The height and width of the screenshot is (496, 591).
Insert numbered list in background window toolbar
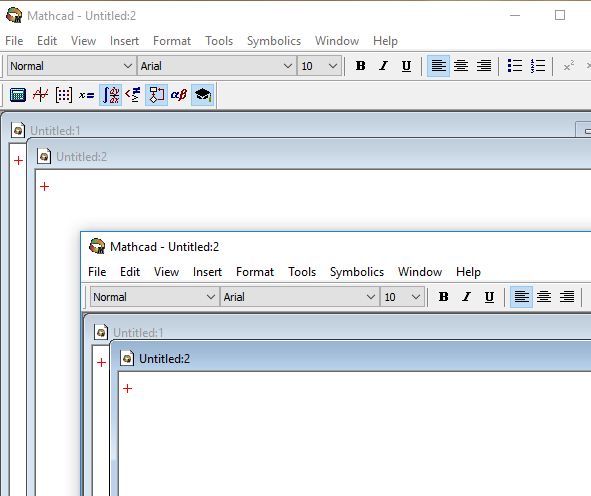click(538, 66)
